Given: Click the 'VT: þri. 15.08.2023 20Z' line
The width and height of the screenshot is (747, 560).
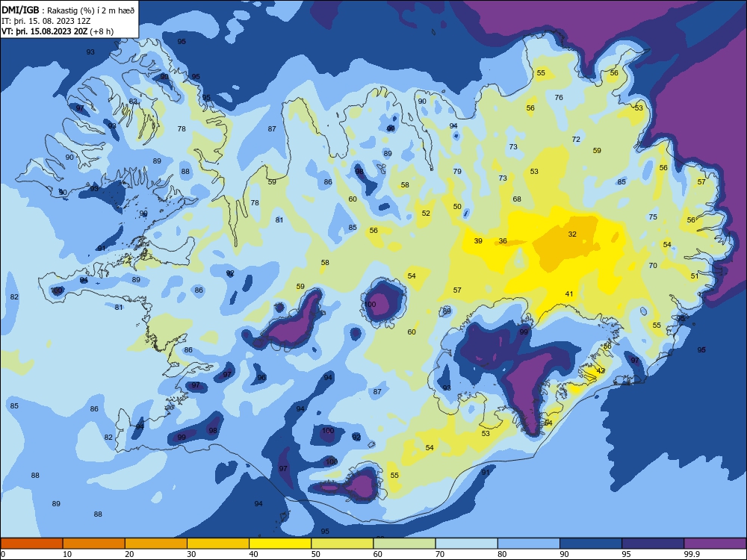Looking at the screenshot, I should [x=44, y=31].
